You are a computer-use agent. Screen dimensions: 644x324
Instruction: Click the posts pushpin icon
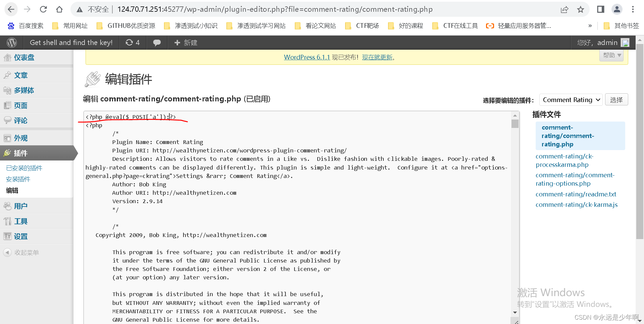(x=7, y=75)
